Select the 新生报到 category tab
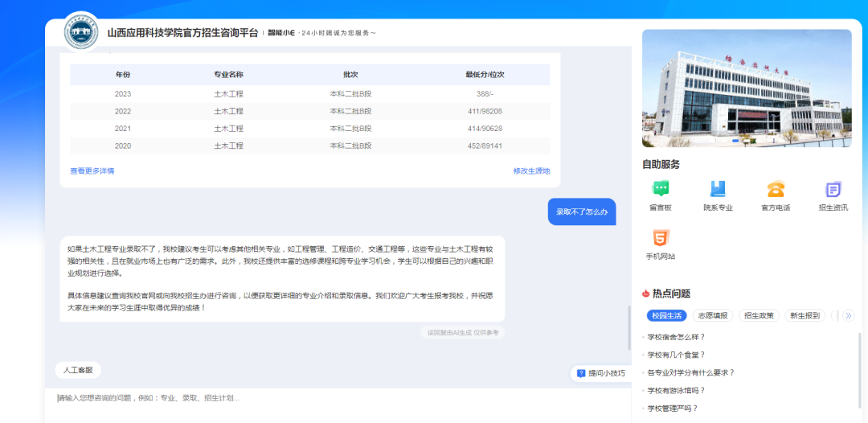This screenshot has height=423, width=868. (x=804, y=316)
